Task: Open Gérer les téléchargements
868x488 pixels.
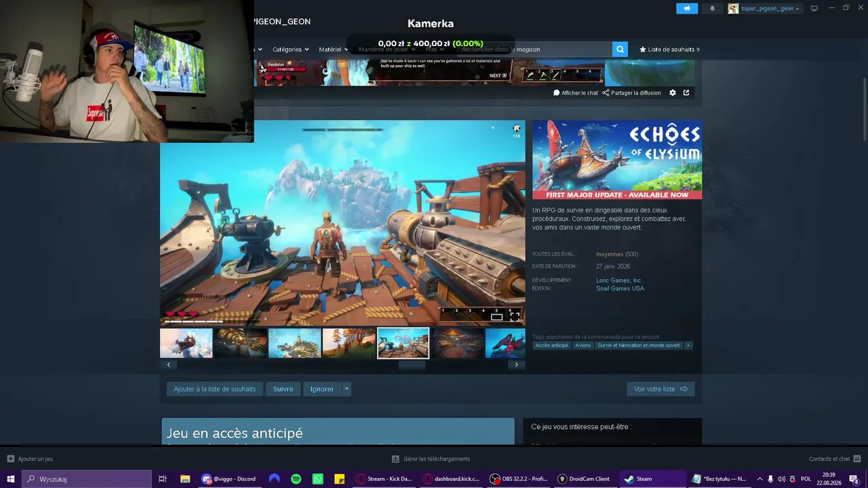Action: pyautogui.click(x=431, y=459)
